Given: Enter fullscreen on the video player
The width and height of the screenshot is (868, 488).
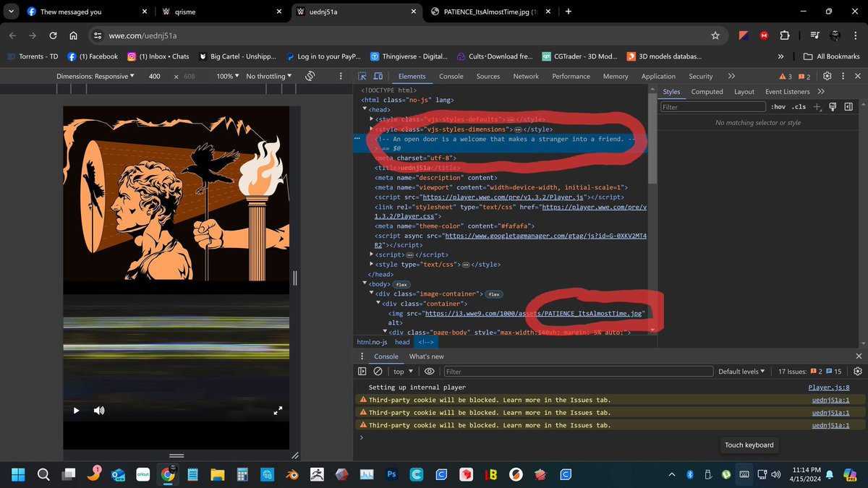Looking at the screenshot, I should point(277,411).
